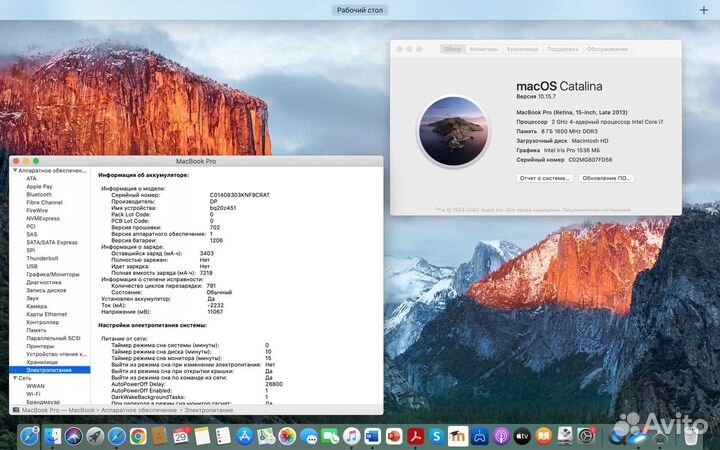Open Books orange icon in dock

click(544, 436)
